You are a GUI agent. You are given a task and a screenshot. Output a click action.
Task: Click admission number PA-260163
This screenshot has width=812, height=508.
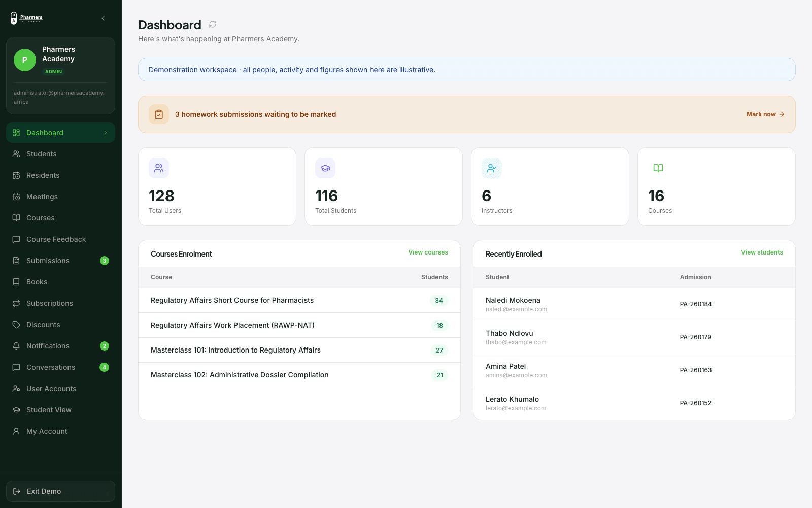pyautogui.click(x=696, y=370)
